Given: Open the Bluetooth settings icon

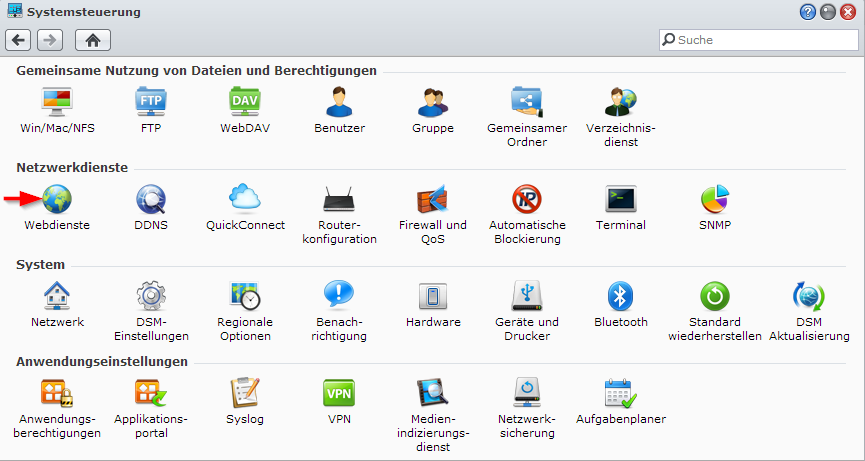Looking at the screenshot, I should pos(621,296).
